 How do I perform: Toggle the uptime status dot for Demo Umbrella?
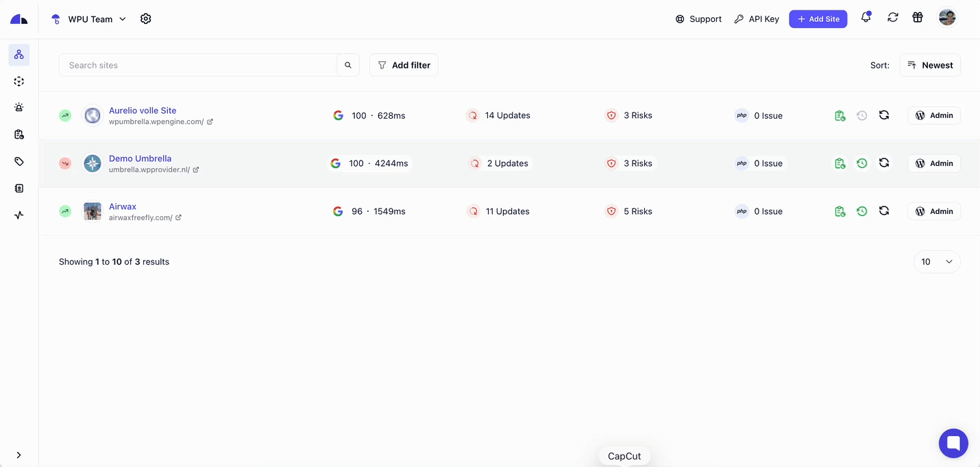click(x=65, y=163)
